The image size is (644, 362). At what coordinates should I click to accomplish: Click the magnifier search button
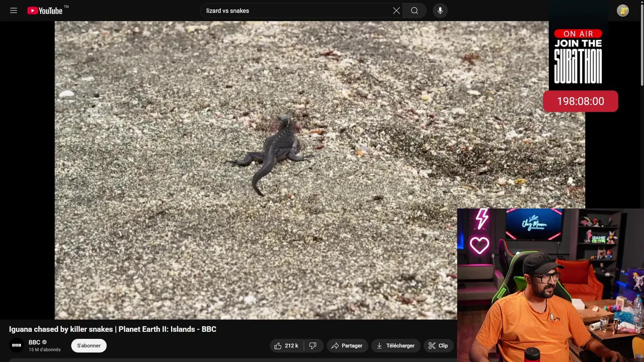(415, 11)
